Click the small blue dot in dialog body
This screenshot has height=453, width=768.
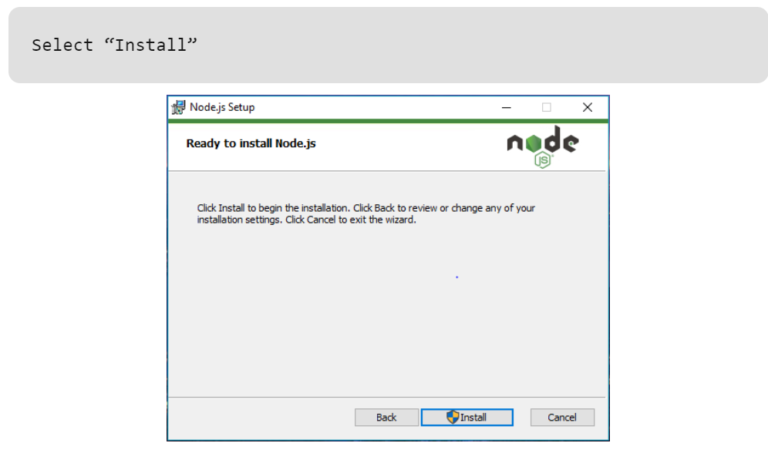[x=457, y=277]
